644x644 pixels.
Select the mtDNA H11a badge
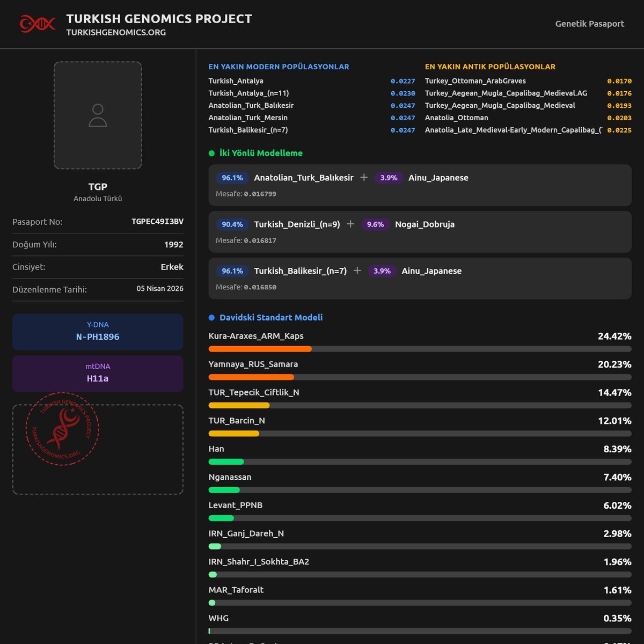tap(97, 373)
